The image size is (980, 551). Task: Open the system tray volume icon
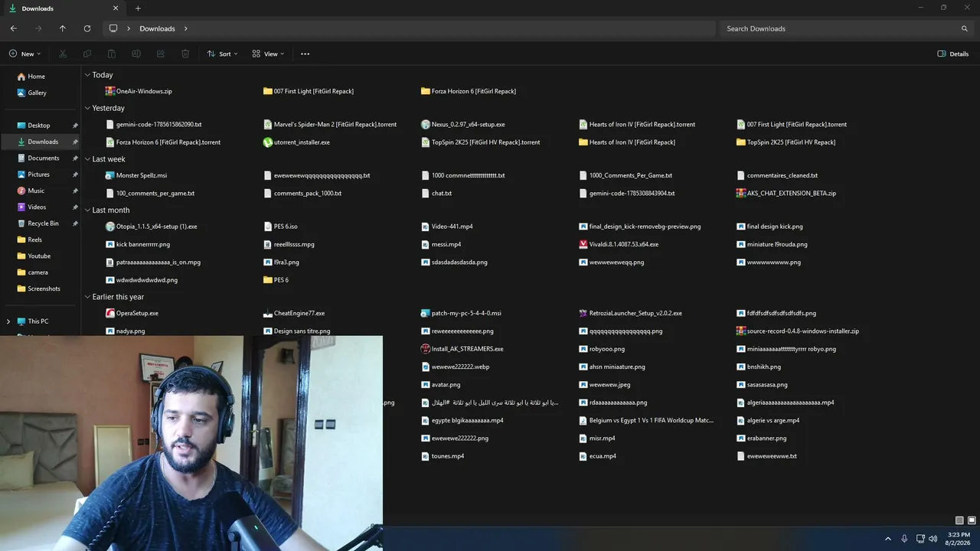point(933,539)
